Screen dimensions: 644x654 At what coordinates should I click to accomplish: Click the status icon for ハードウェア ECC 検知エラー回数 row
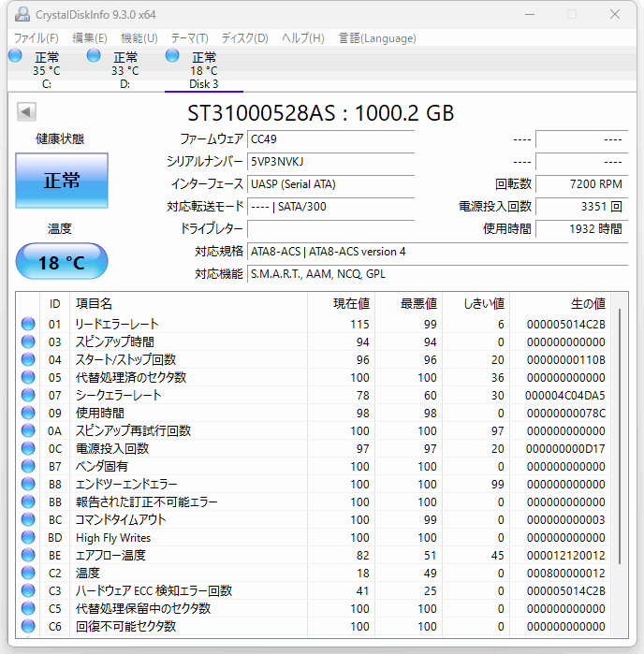(x=28, y=590)
